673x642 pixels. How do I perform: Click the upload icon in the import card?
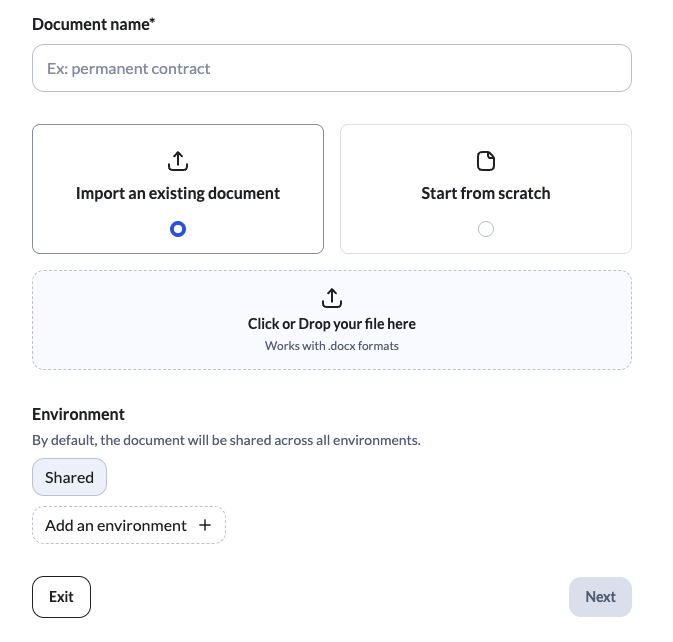[178, 161]
